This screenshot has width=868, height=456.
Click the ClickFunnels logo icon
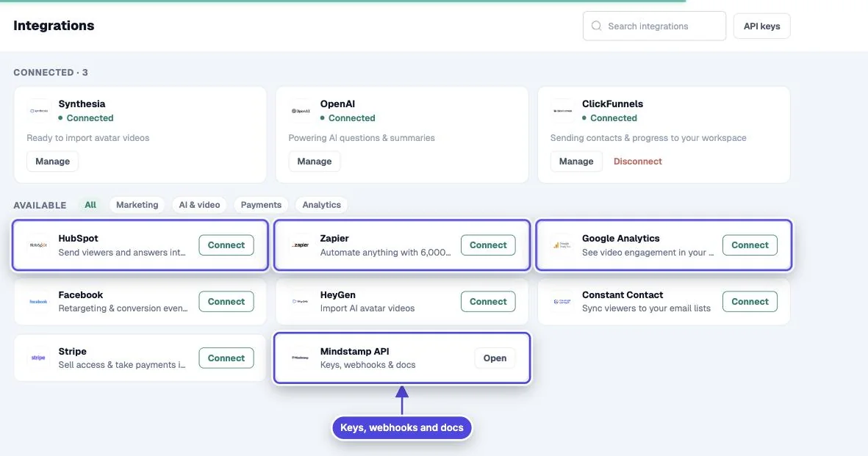point(562,111)
